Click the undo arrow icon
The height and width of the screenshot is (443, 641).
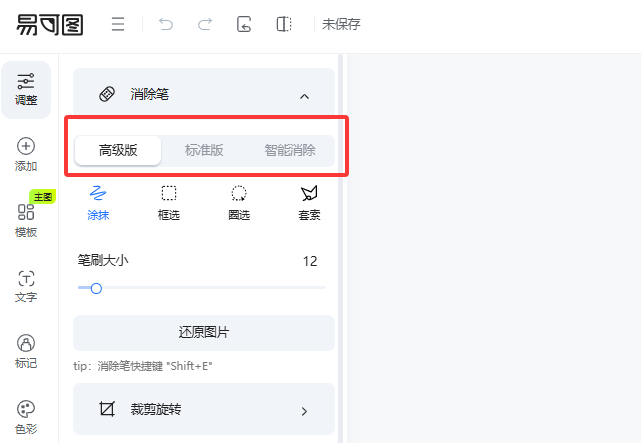tap(166, 25)
